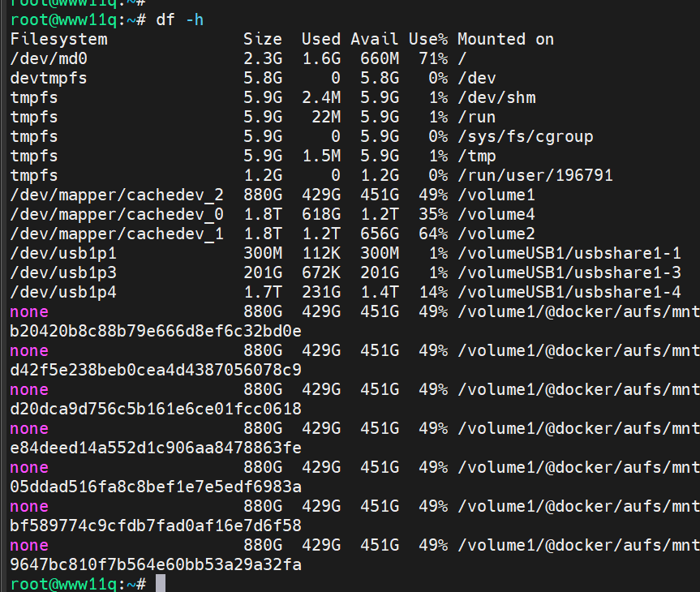700x592 pixels.
Task: Click the /dev/md0 filesystem entry
Action: click(x=49, y=58)
